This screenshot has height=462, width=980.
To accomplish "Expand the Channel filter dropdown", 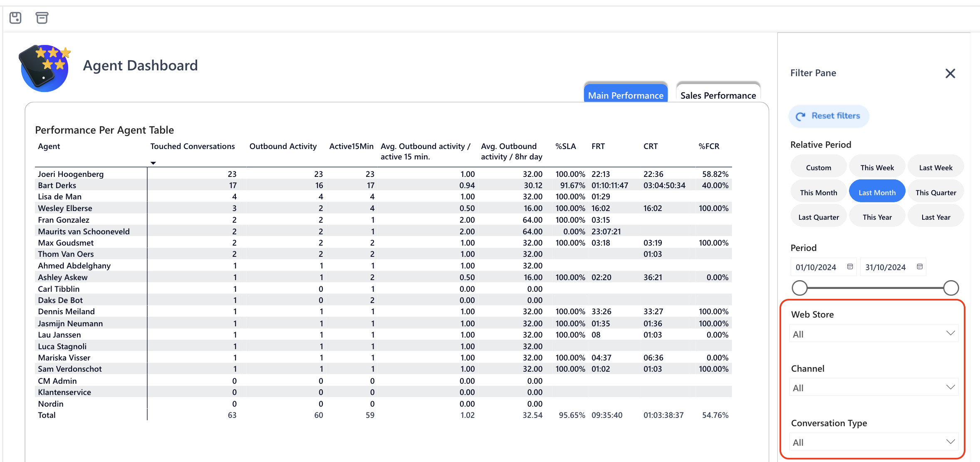I will (874, 388).
